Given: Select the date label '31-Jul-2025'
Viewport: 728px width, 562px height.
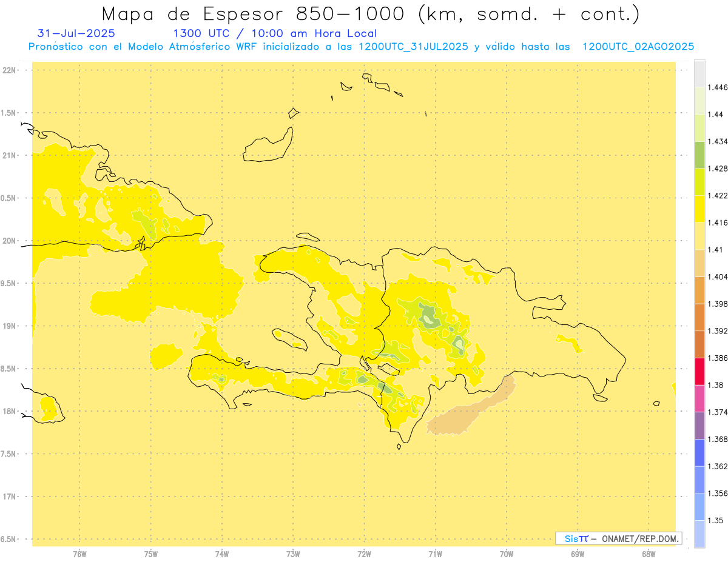Looking at the screenshot, I should [x=76, y=33].
